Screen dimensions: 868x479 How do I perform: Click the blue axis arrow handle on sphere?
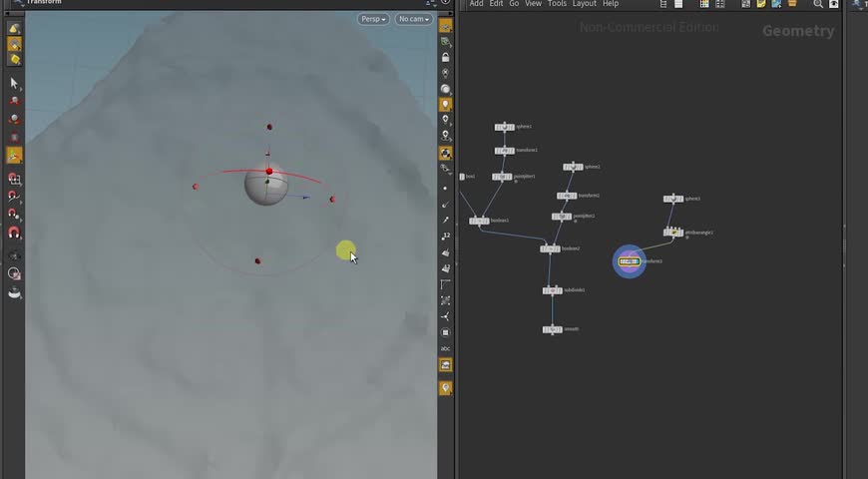305,197
